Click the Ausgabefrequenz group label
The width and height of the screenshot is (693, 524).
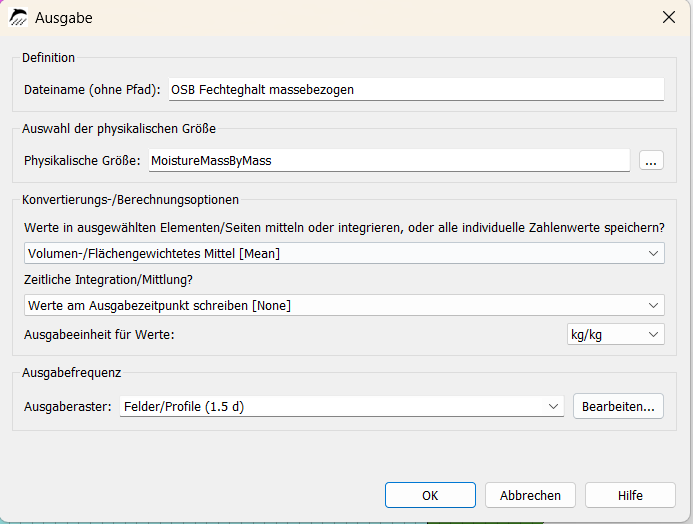[x=71, y=372]
